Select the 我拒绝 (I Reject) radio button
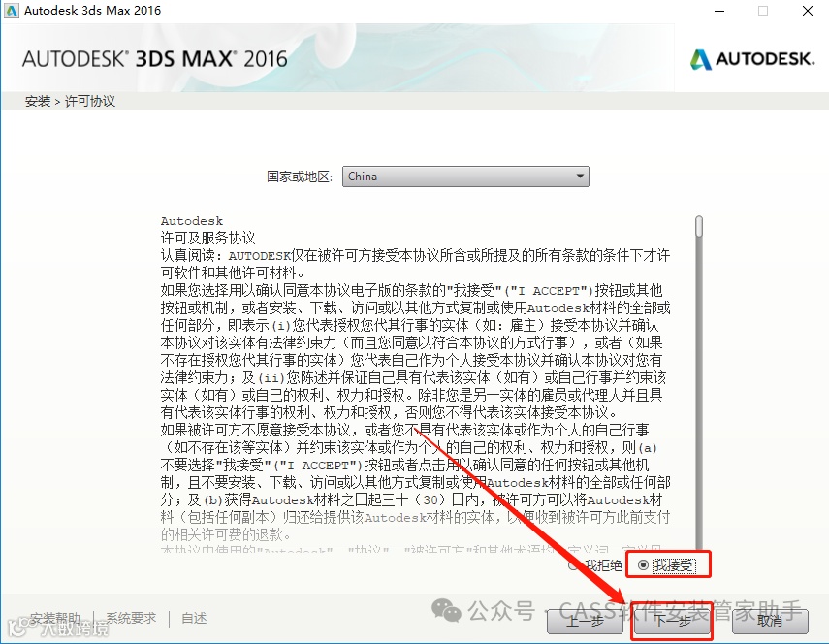829x644 pixels. point(573,565)
